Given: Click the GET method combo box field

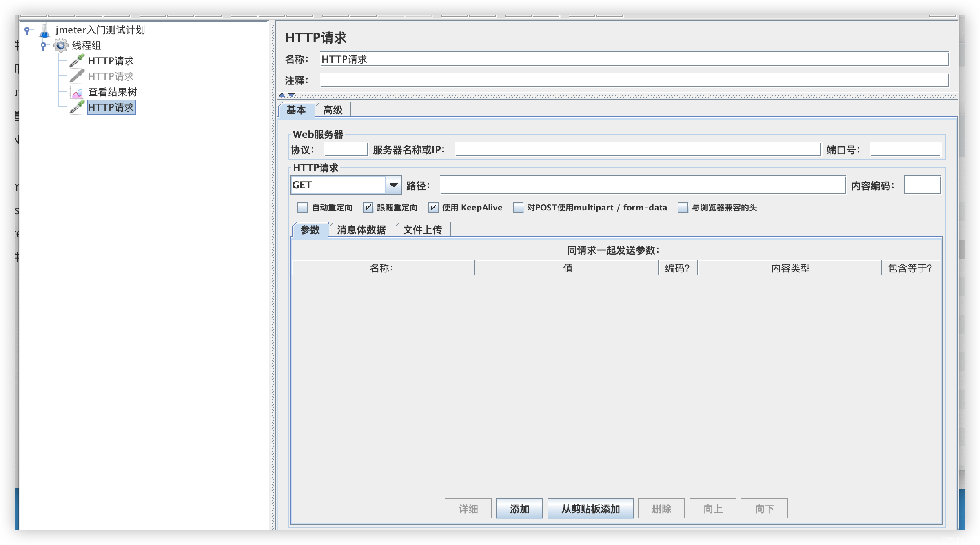Looking at the screenshot, I should tap(338, 185).
